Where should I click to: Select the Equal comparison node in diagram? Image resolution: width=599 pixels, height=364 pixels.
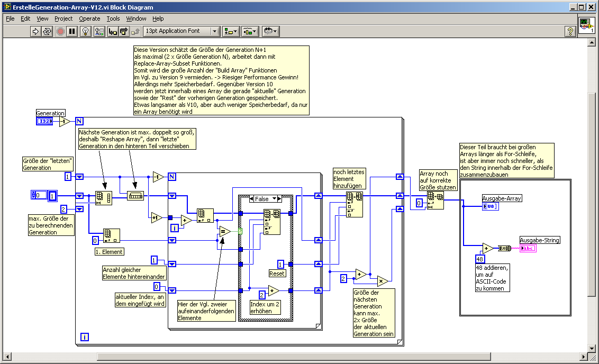tap(224, 231)
